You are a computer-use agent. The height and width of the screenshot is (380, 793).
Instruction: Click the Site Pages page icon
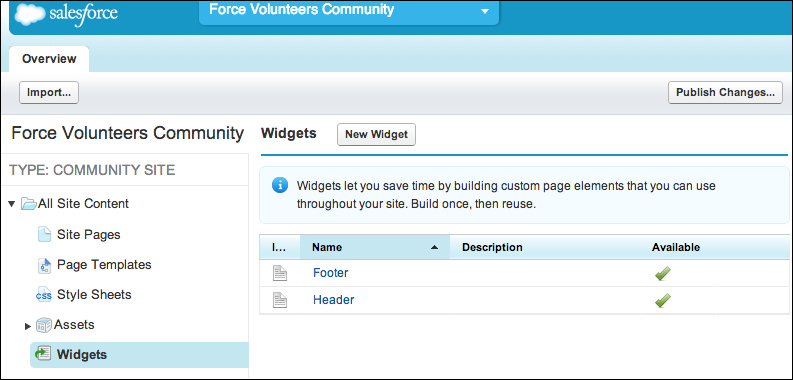tap(45, 235)
